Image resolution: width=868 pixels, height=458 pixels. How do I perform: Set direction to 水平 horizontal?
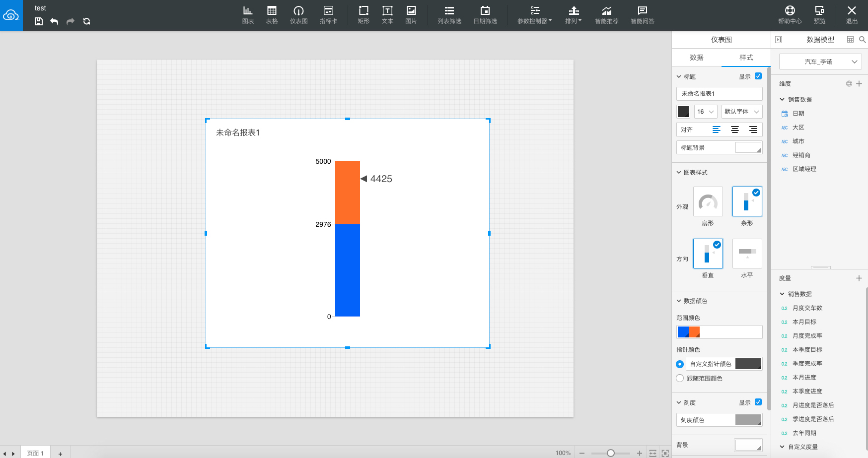point(747,254)
